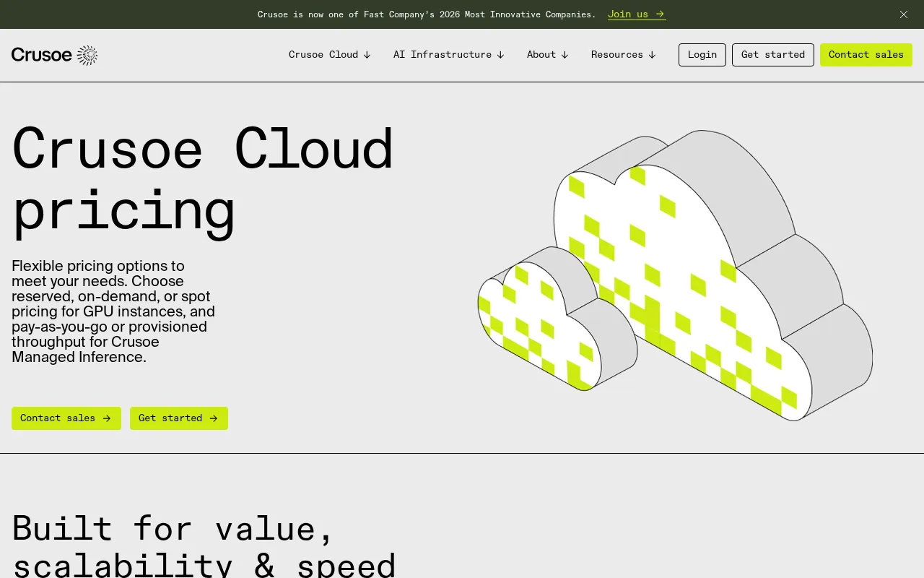Click the Get started button in the header
The height and width of the screenshot is (578, 924).
tap(773, 55)
